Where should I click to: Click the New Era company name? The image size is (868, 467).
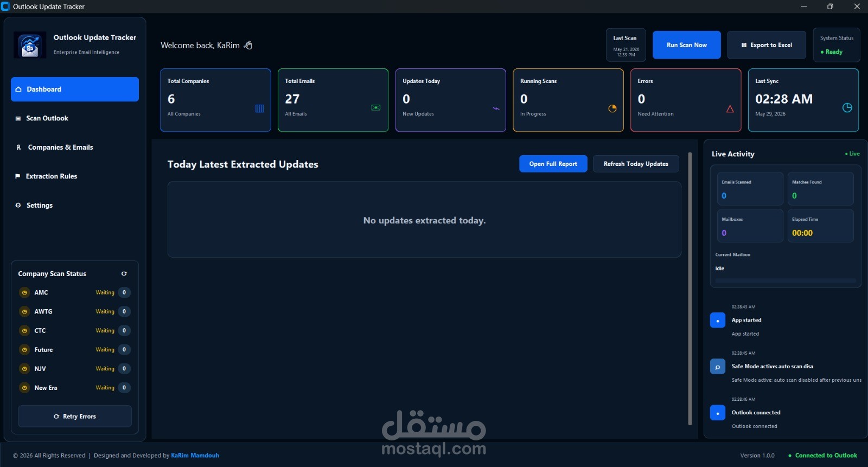click(x=46, y=388)
